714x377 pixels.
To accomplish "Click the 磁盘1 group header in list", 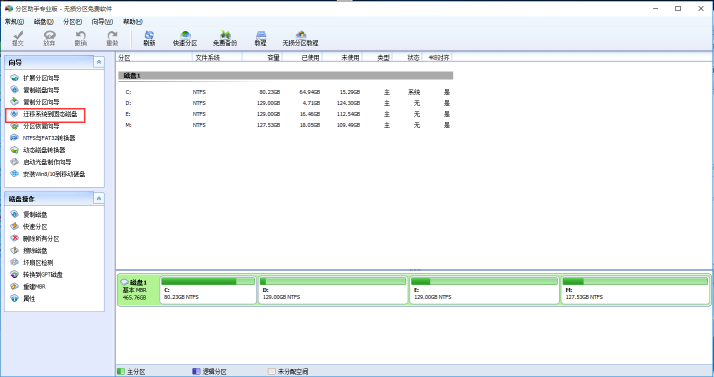I will tap(286, 76).
